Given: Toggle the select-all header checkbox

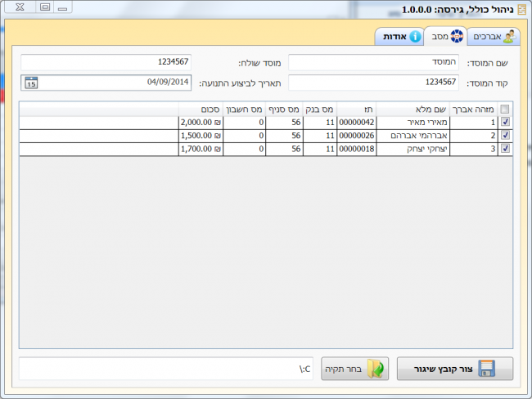Looking at the screenshot, I should [x=505, y=110].
